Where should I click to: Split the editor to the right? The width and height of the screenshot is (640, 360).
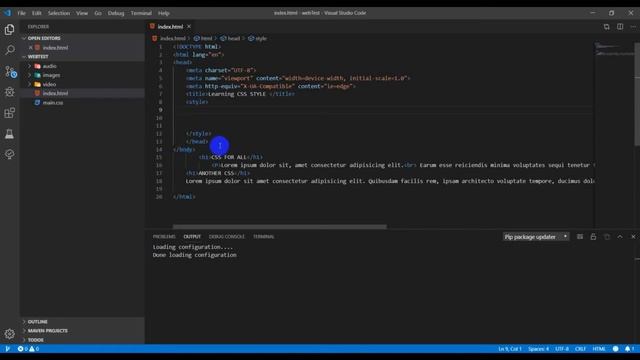pos(620,27)
